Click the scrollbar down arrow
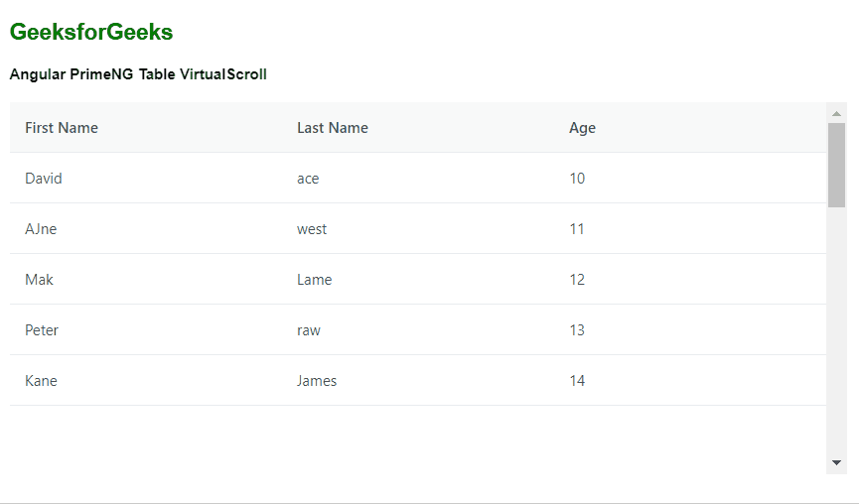The height and width of the screenshot is (504, 859). (x=836, y=462)
